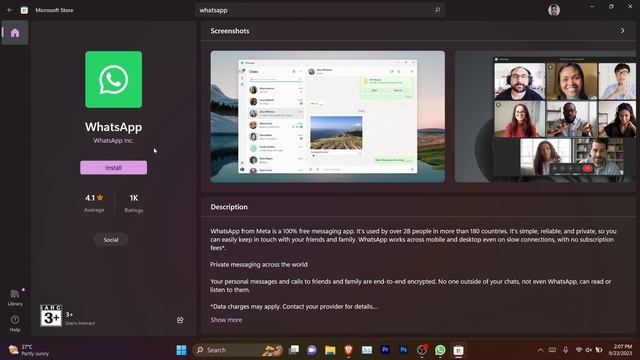Click the microphone icon in the system tray

pos(566,350)
